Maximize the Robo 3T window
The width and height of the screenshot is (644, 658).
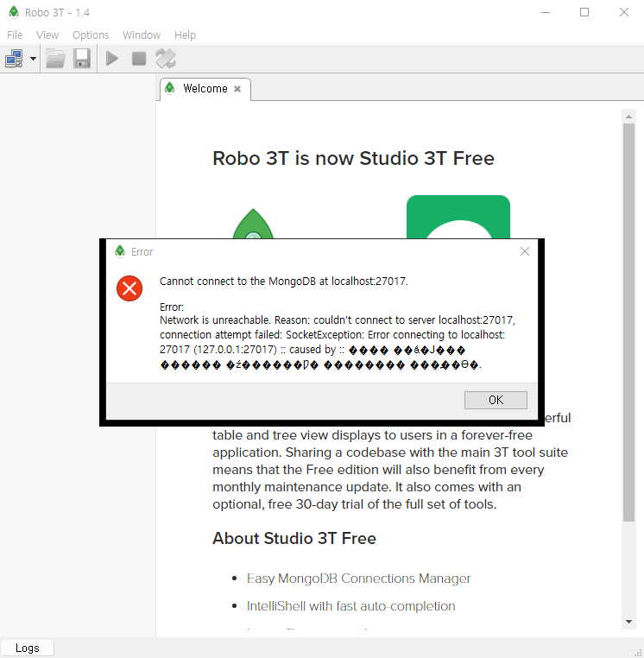584,12
